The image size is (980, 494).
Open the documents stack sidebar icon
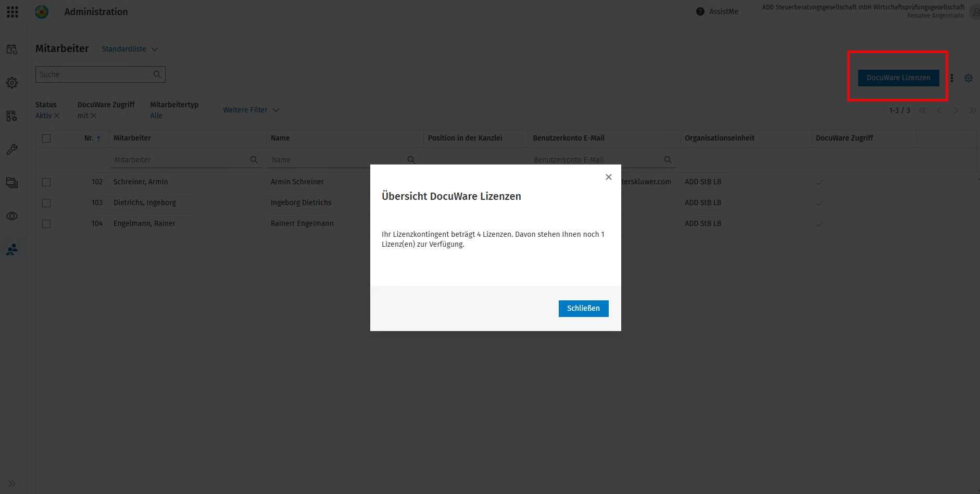(12, 183)
